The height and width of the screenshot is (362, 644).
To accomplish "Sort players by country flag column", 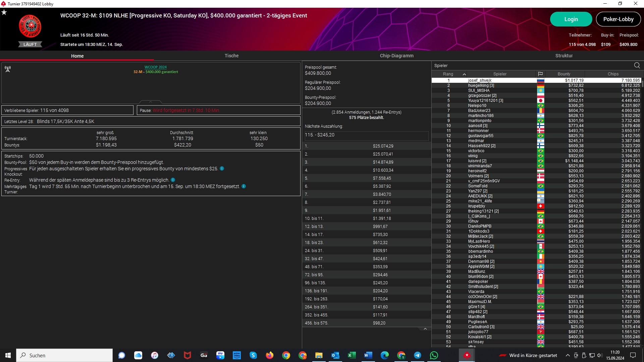I will point(540,74).
